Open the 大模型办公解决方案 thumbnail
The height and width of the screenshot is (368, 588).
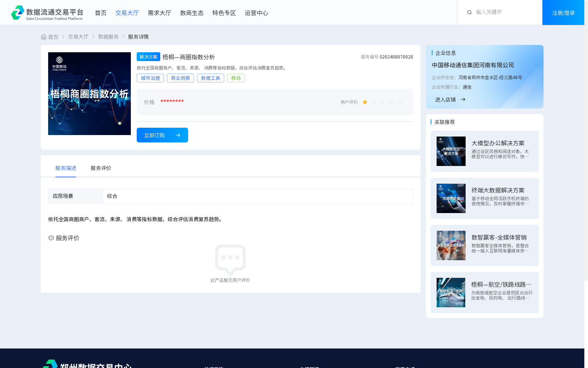tap(451, 151)
